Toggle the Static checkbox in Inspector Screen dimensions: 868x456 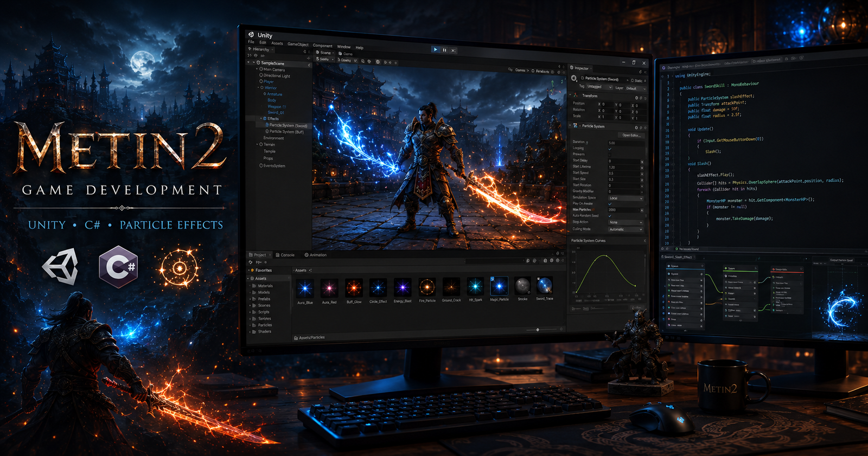[633, 81]
